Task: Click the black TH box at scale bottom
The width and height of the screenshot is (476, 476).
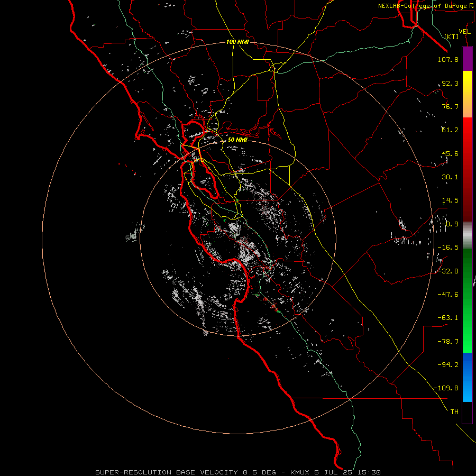Action: (467, 413)
